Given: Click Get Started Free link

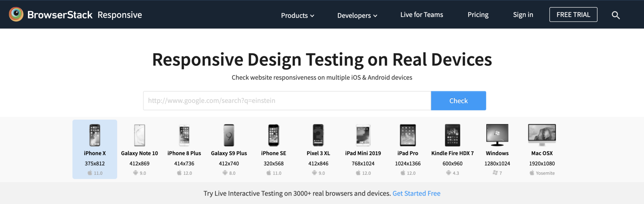Looking at the screenshot, I should pos(416,193).
